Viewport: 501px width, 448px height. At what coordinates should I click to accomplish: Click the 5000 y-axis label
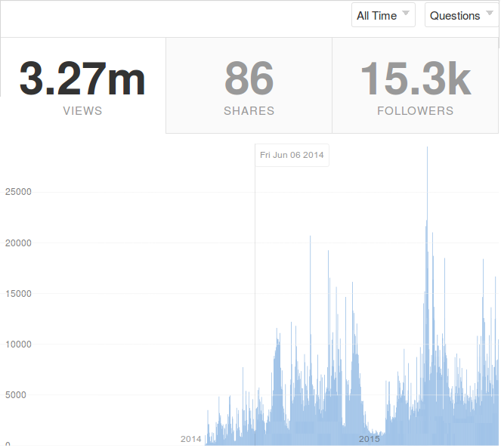tap(20, 394)
